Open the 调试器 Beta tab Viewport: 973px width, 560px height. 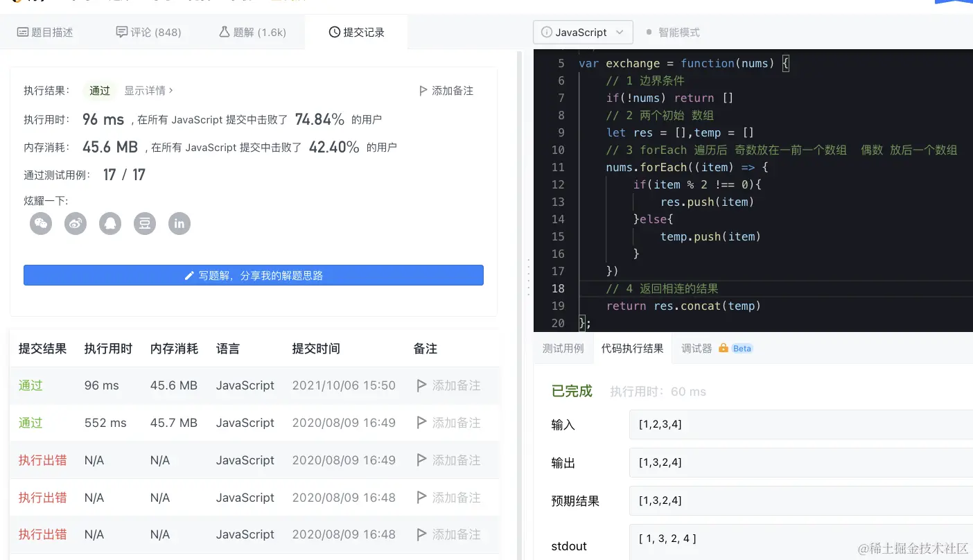click(x=717, y=349)
